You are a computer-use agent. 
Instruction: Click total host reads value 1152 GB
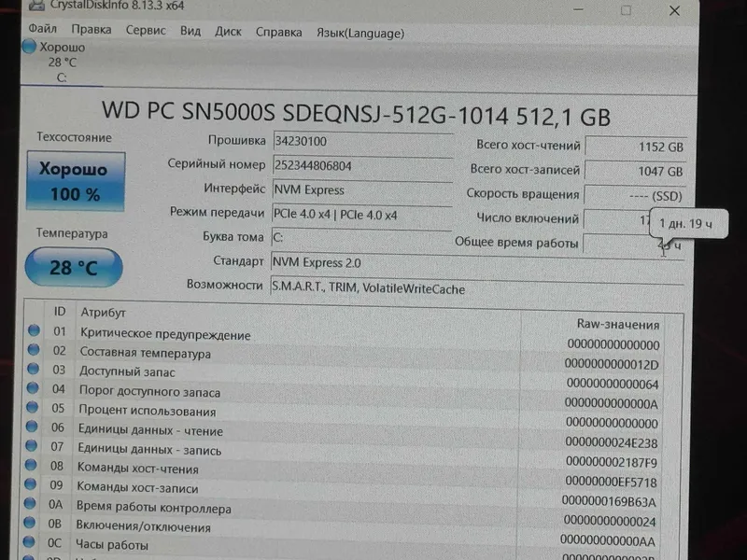click(636, 147)
